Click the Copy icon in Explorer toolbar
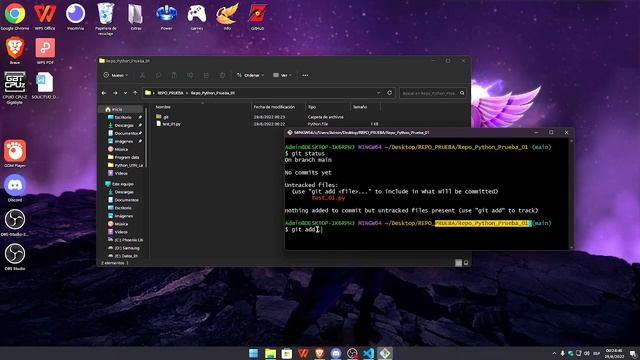Image resolution: width=640 pixels, height=360 pixels. pos(158,75)
